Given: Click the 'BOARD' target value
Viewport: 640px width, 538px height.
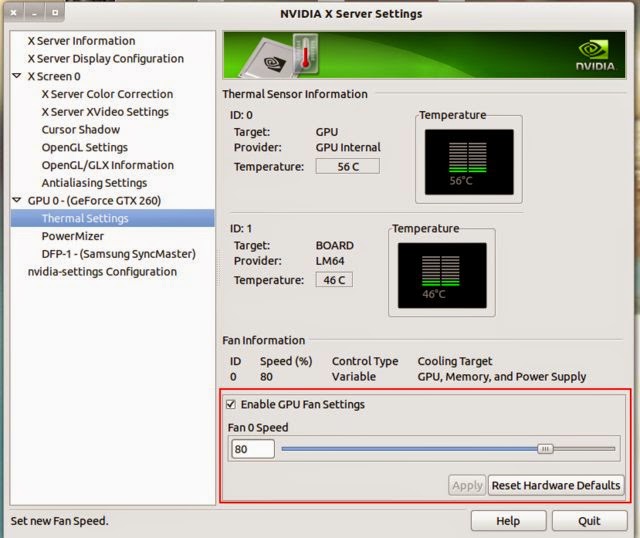Looking at the screenshot, I should tap(335, 245).
